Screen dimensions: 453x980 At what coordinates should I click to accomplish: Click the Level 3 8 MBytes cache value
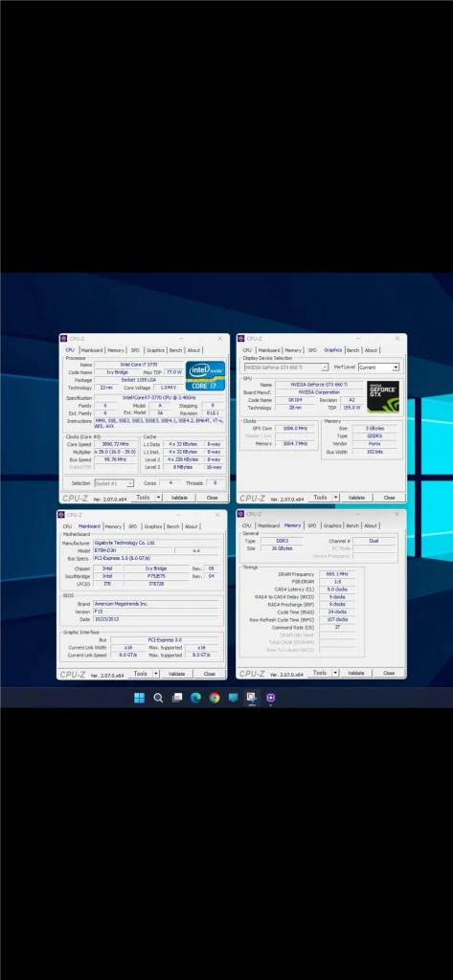tap(183, 467)
